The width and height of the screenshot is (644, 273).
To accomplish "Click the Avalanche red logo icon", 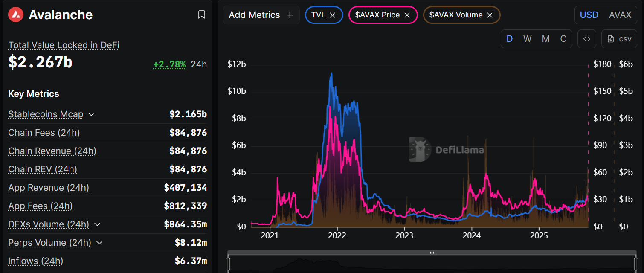I will pyautogui.click(x=16, y=15).
